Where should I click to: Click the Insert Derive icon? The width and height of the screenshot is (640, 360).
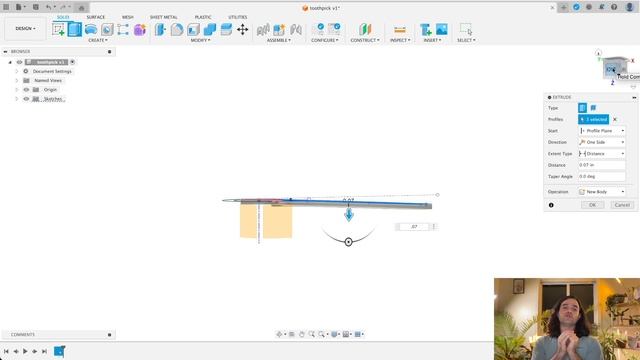426,29
